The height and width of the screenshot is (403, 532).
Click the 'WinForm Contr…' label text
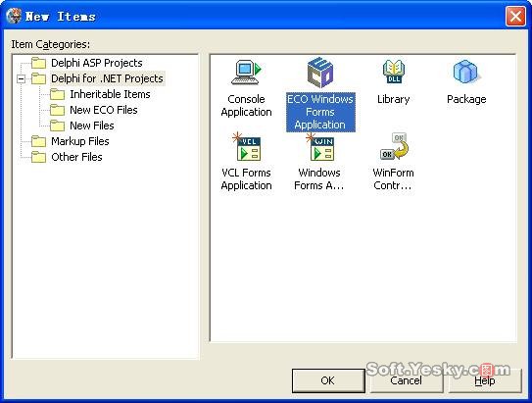[393, 178]
